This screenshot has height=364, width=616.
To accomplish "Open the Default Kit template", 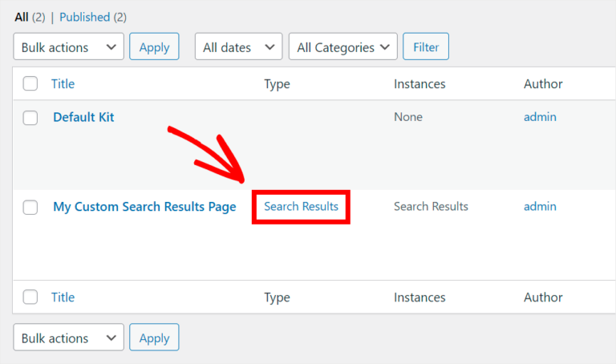I will coord(83,117).
